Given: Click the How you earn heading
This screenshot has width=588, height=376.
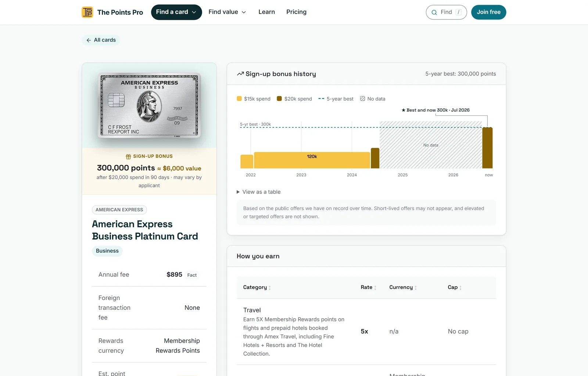Looking at the screenshot, I should [258, 256].
